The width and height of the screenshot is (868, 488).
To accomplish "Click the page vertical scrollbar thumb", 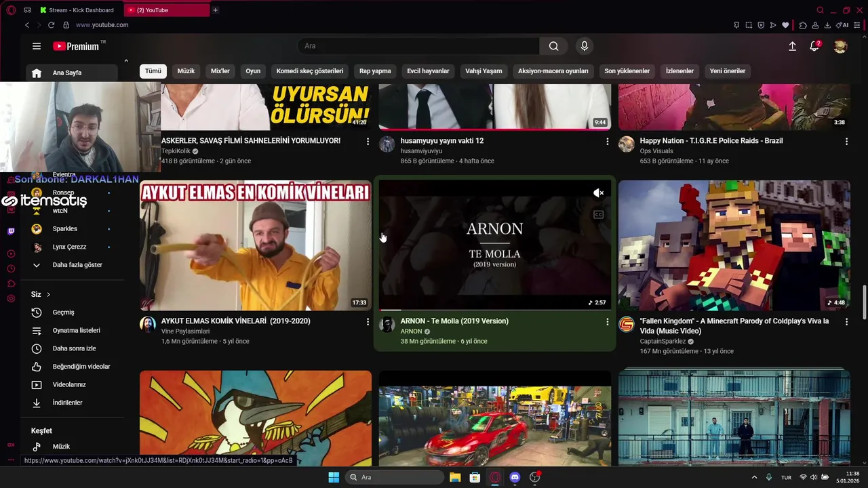I will (864, 302).
